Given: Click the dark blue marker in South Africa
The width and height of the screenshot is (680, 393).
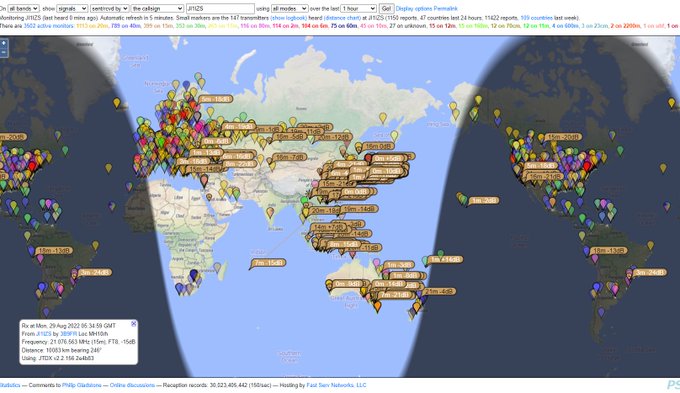Looking at the screenshot, I should pyautogui.click(x=193, y=274).
